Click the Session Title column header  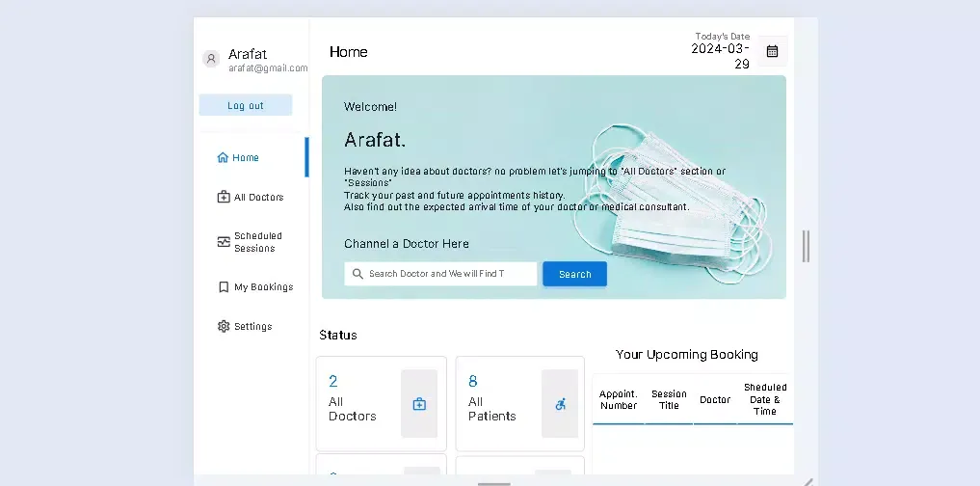(669, 399)
